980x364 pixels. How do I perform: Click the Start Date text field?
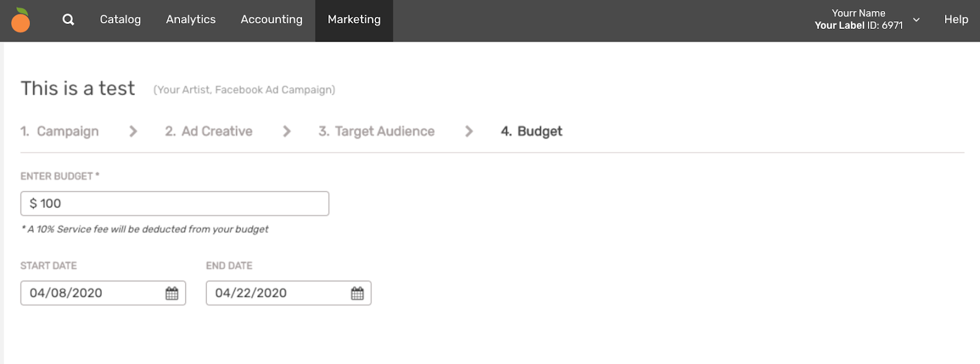point(92,293)
